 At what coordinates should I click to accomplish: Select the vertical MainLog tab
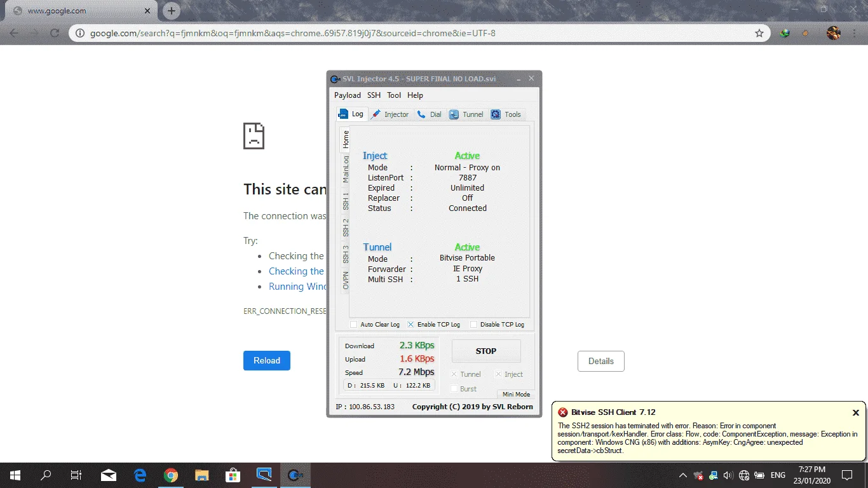click(345, 170)
